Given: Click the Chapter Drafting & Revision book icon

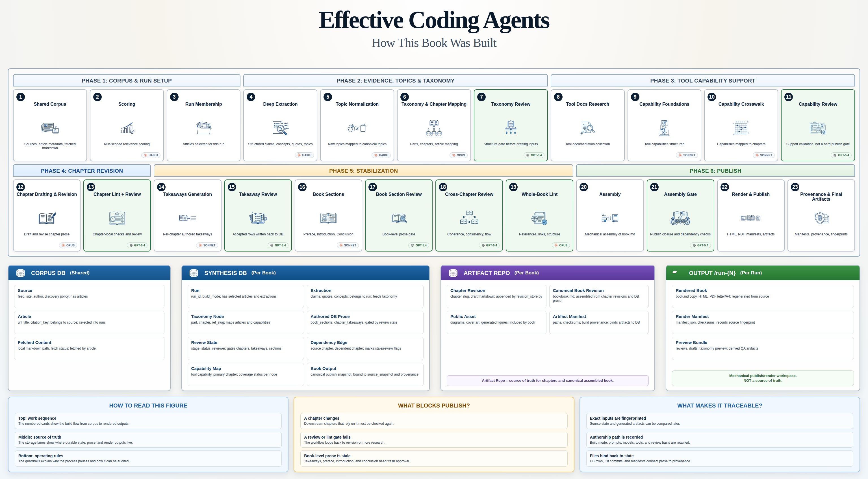Looking at the screenshot, I should [x=47, y=218].
